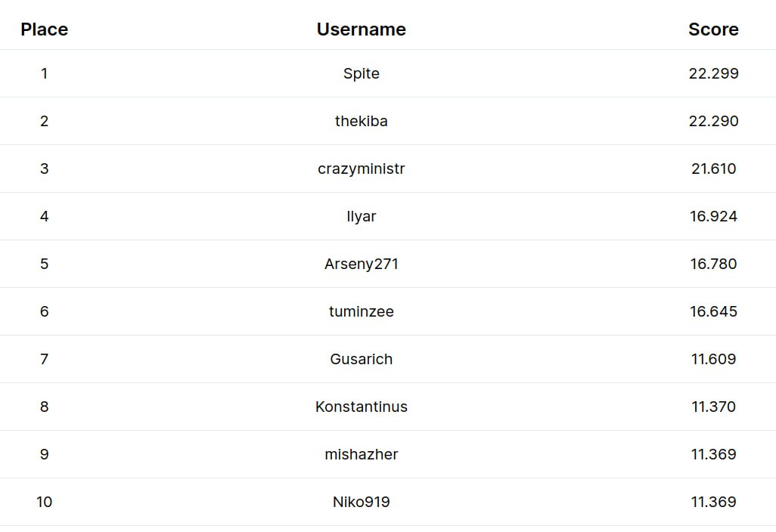Open the Spite username entry
This screenshot has width=776, height=532.
[361, 73]
